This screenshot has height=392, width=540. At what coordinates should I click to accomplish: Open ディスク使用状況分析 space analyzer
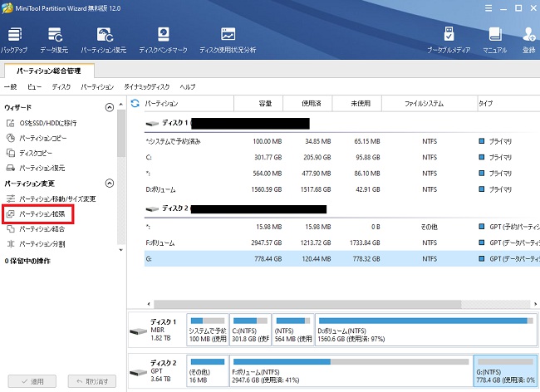228,40
